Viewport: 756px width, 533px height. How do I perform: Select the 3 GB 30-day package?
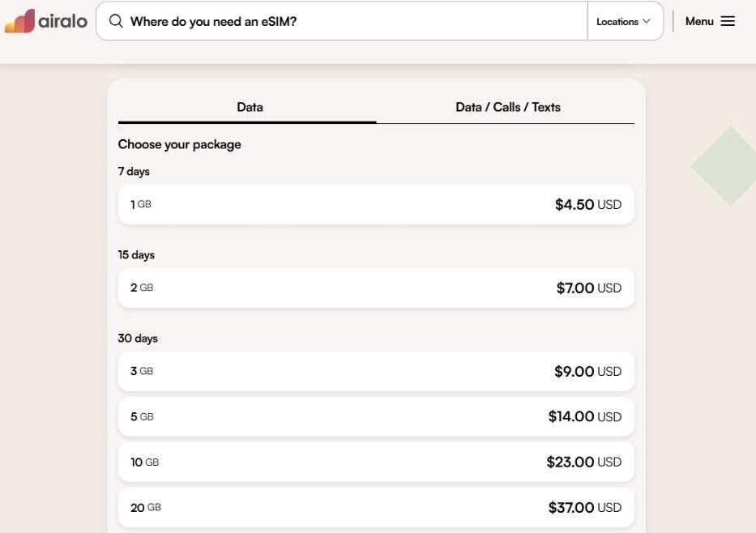(376, 371)
